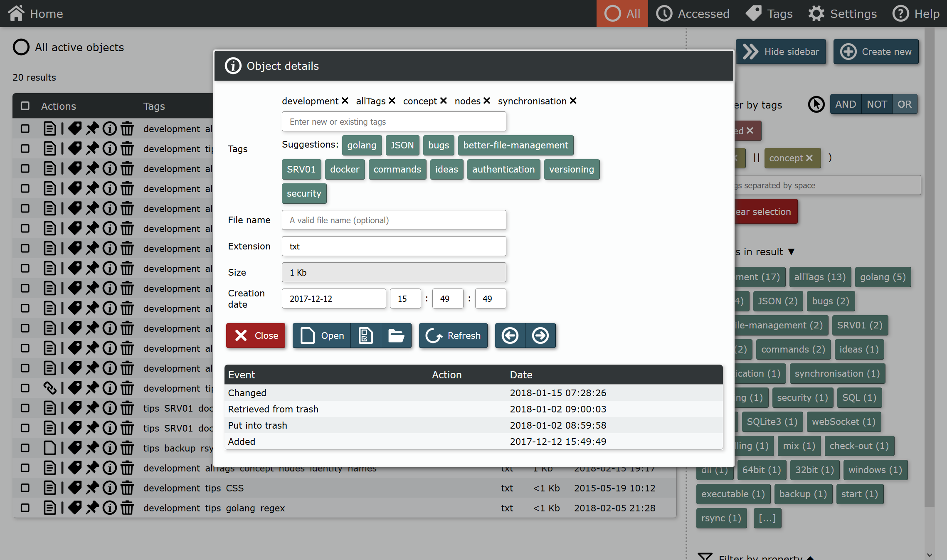Open the folder icon beside Open button
This screenshot has width=947, height=560.
click(x=396, y=336)
